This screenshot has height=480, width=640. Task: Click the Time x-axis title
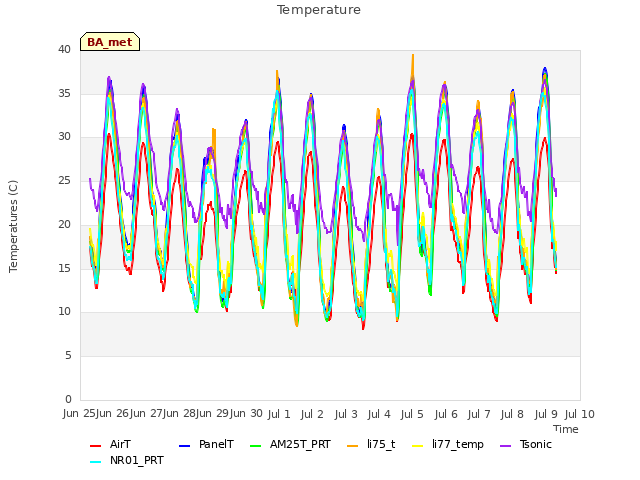point(566,429)
